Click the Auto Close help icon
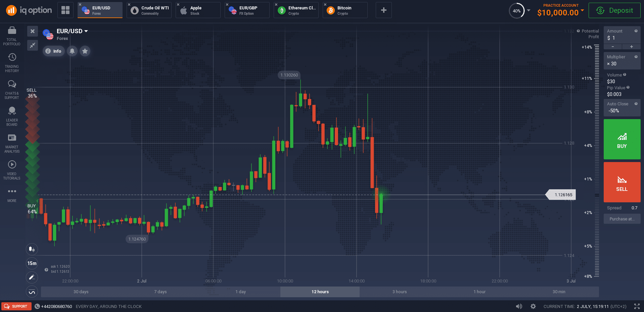The width and height of the screenshot is (644, 312). pyautogui.click(x=636, y=104)
